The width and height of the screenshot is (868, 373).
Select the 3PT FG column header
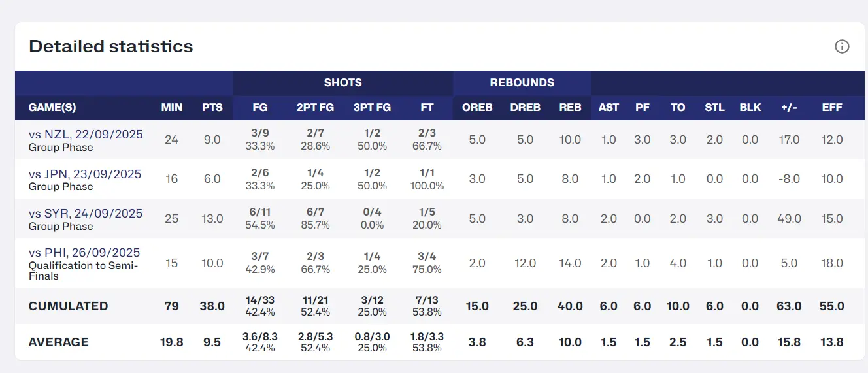tap(372, 107)
